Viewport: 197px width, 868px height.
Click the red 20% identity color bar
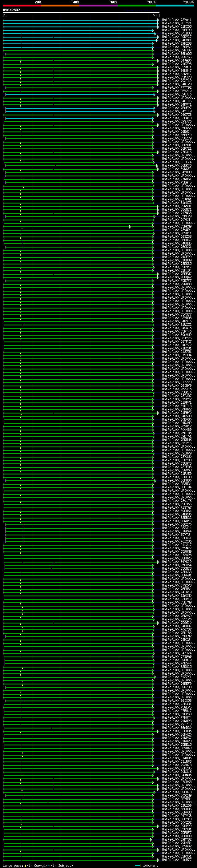coord(22,6)
